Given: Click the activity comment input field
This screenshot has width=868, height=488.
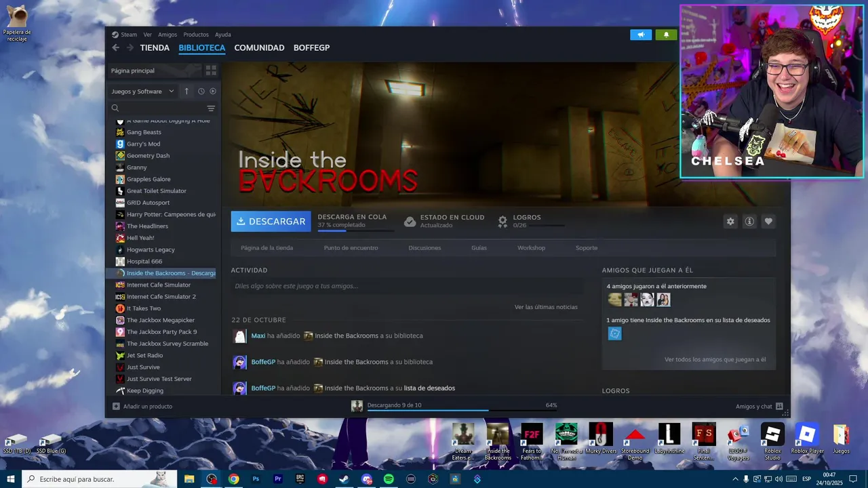Looking at the screenshot, I should tap(407, 286).
